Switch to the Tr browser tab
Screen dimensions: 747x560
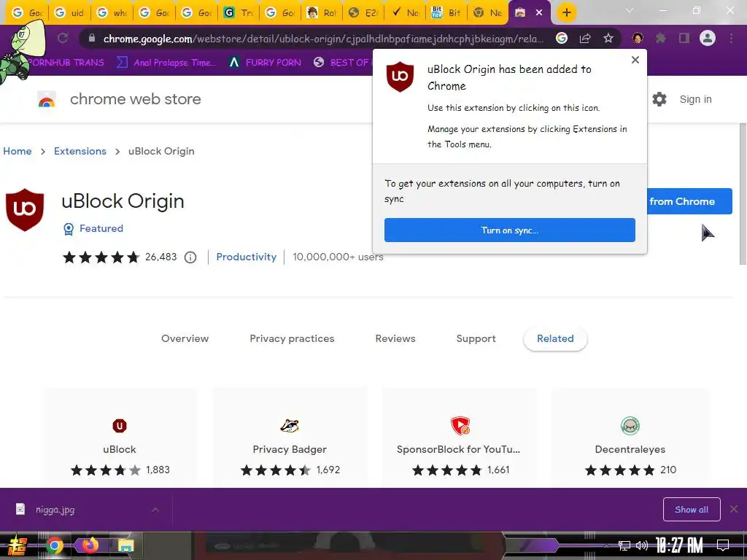[x=239, y=13]
